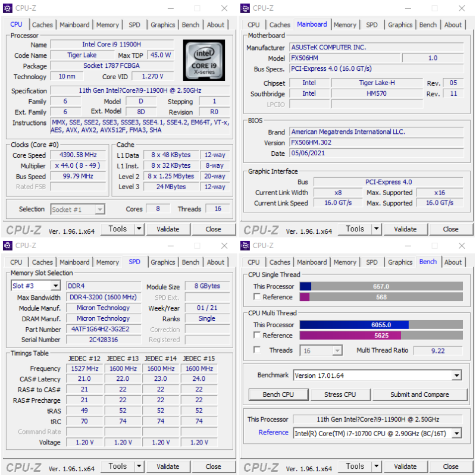The image size is (476, 476).
Task: Switch to Caches tab in CPU window
Action: tap(42, 25)
